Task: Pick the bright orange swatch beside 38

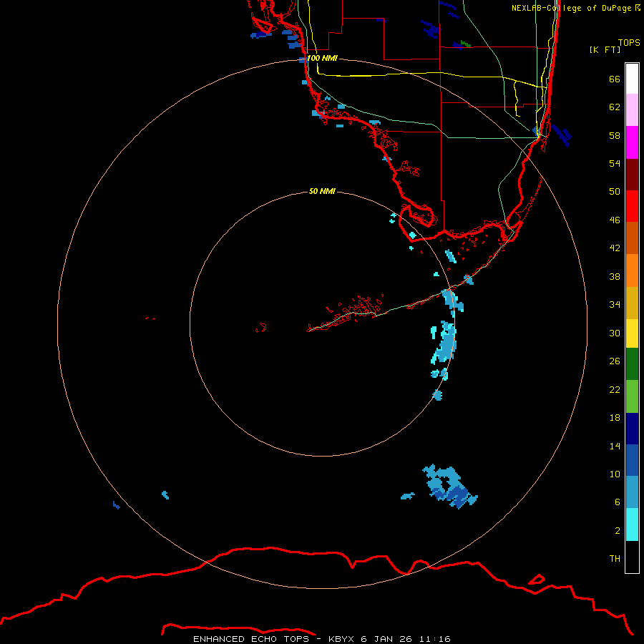Action: pyautogui.click(x=632, y=270)
